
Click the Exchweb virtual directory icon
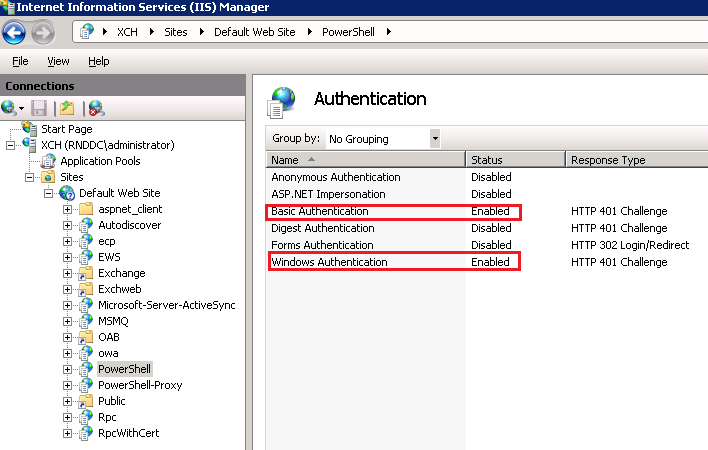pyautogui.click(x=86, y=289)
